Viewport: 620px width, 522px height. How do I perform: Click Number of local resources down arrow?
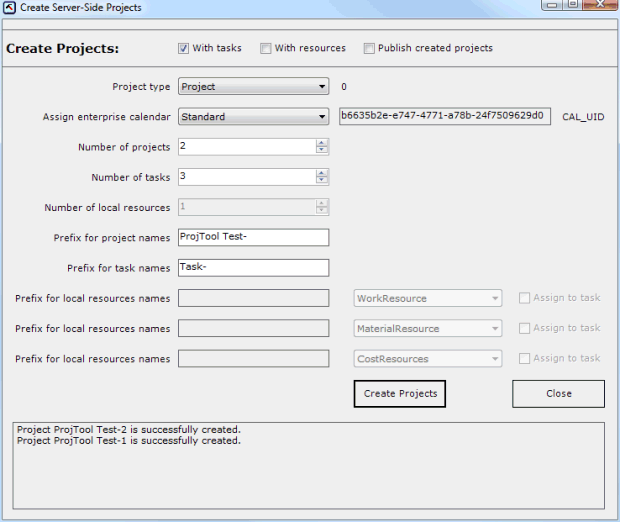(322, 210)
